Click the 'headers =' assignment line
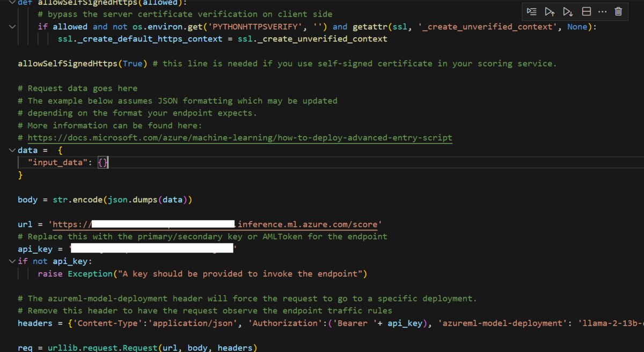 tap(331, 323)
